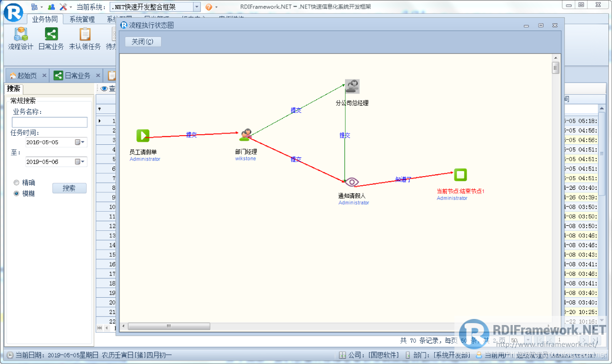Click the 分公司总经理 node label

pyautogui.click(x=352, y=103)
